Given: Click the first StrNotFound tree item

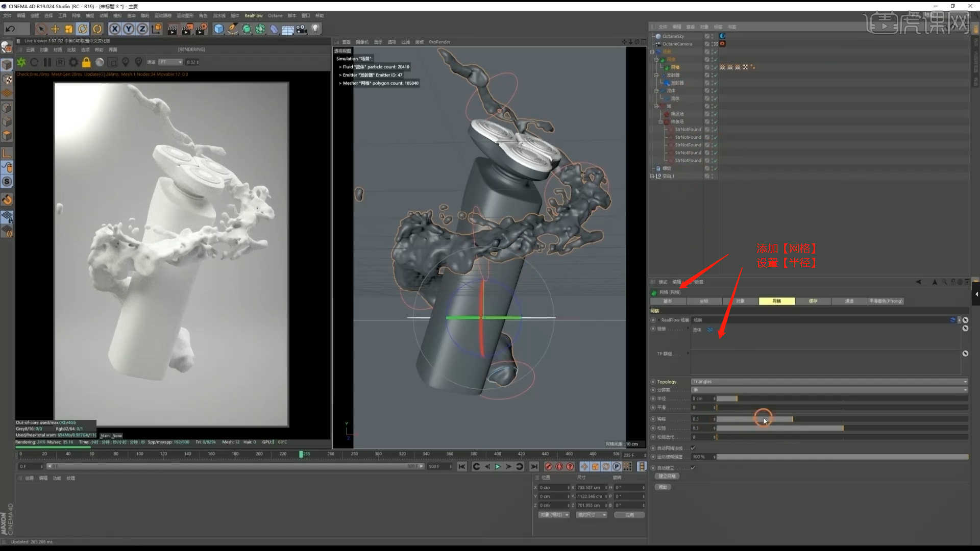Looking at the screenshot, I should coord(688,130).
